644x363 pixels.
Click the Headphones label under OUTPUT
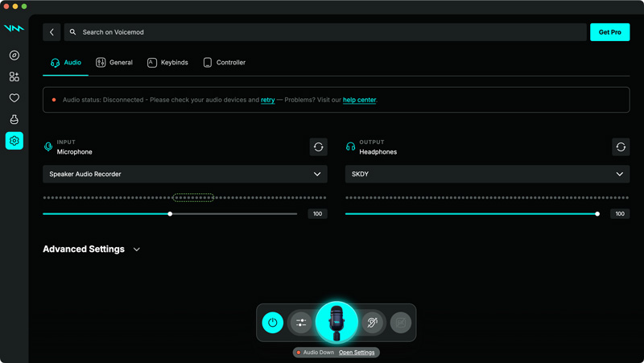click(378, 152)
